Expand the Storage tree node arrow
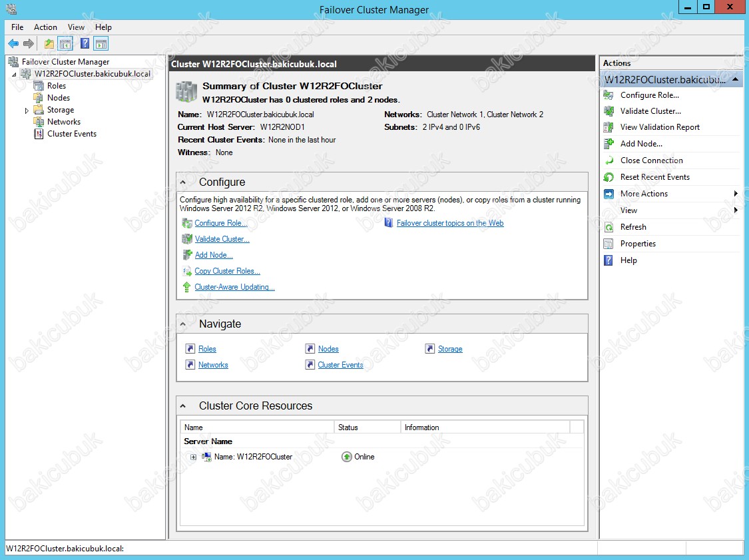Viewport: 749px width, 560px height. point(27,111)
